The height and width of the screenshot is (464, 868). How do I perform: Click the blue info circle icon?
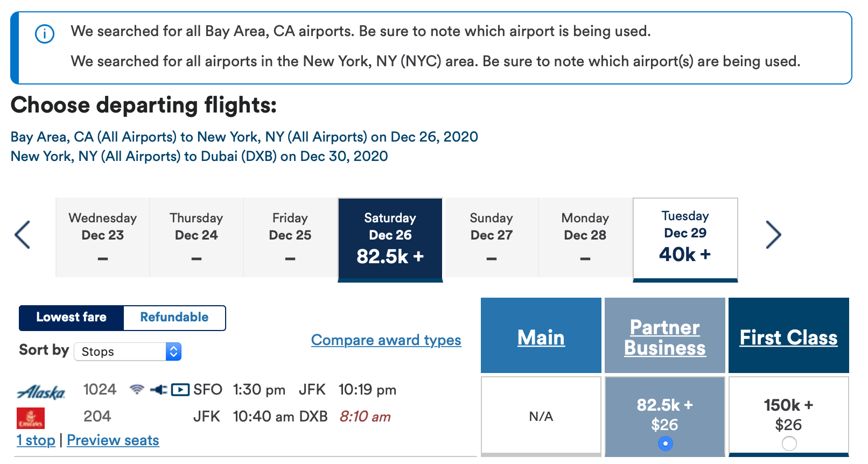45,34
